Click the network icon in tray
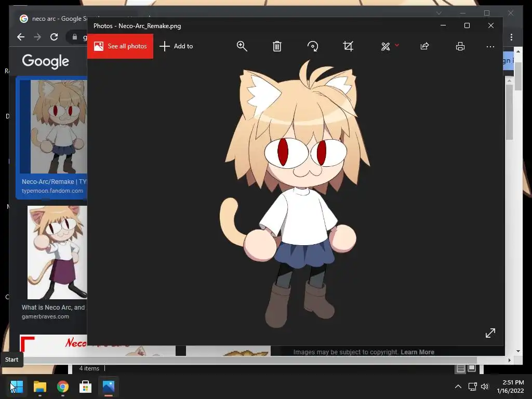The height and width of the screenshot is (399, 532). (472, 387)
